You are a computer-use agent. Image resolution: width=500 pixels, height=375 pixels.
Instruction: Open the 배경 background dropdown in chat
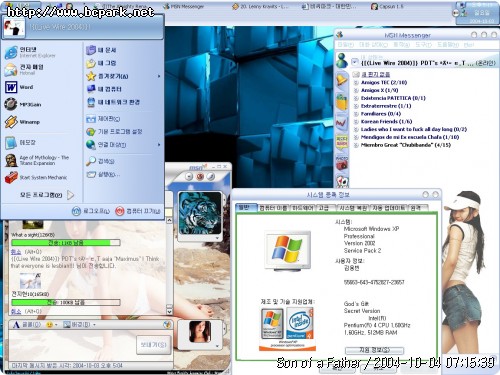coord(79,324)
